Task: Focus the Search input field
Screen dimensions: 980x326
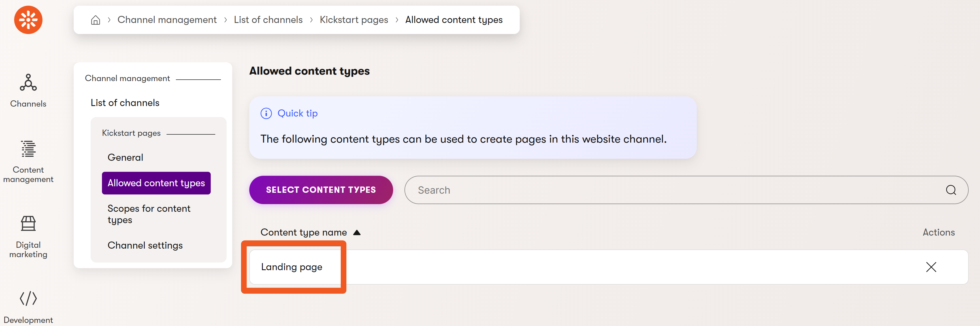Action: tap(686, 190)
